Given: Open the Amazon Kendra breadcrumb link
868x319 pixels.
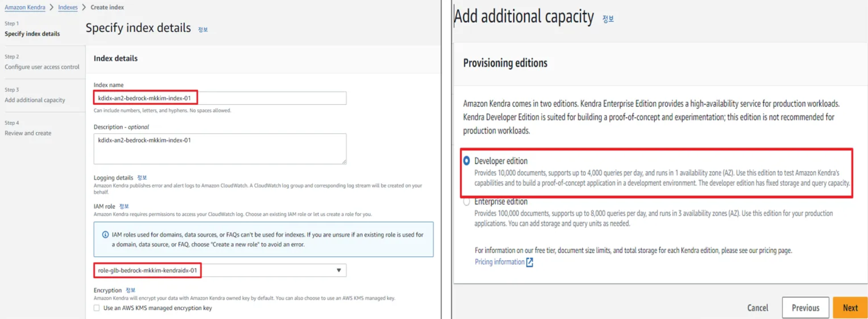Looking at the screenshot, I should click(25, 7).
